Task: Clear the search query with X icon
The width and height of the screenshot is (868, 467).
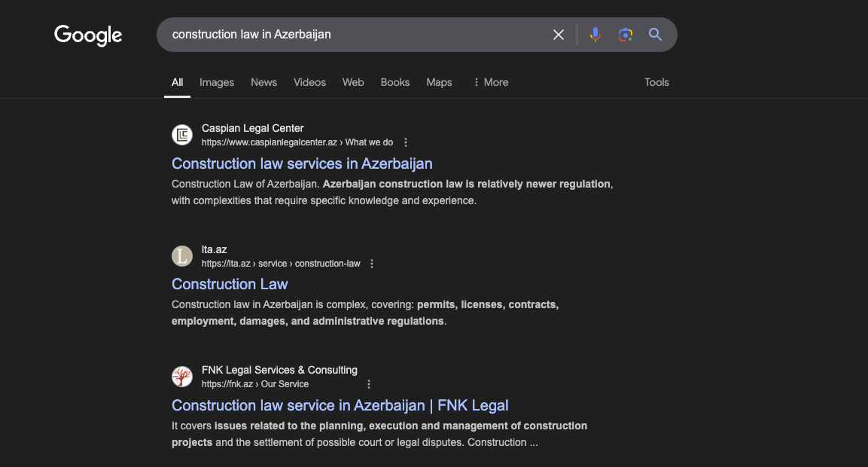Action: (x=559, y=35)
